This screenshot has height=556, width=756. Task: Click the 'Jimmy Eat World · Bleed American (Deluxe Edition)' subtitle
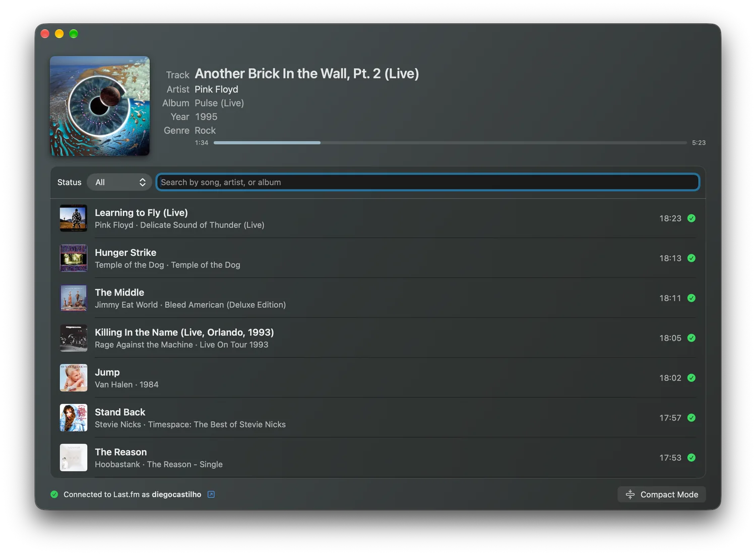click(190, 305)
